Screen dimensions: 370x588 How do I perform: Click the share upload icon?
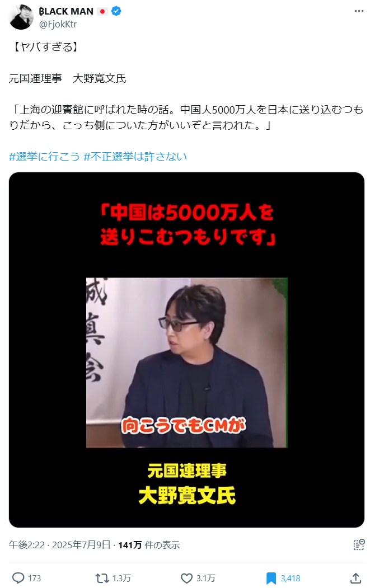coord(356,578)
